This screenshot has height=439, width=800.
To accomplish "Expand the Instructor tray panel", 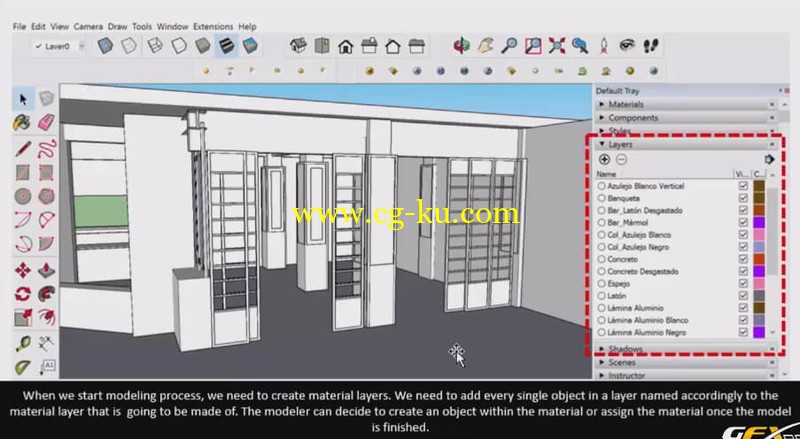I will pos(686,375).
